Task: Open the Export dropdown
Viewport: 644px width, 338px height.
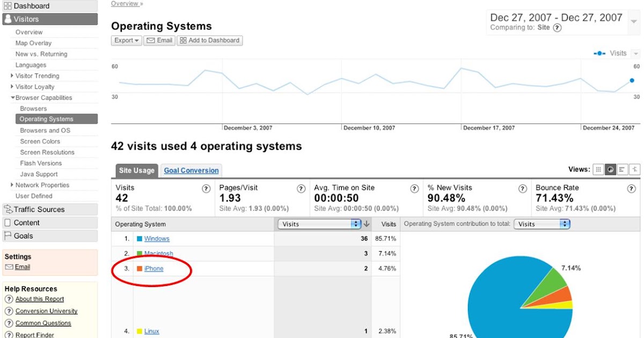Action: click(127, 40)
